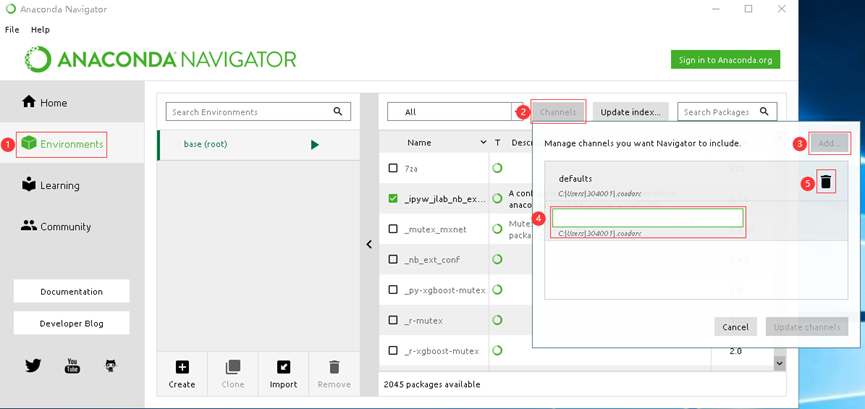865x409 pixels.
Task: Click the 2045 packages available status text
Action: tap(431, 384)
